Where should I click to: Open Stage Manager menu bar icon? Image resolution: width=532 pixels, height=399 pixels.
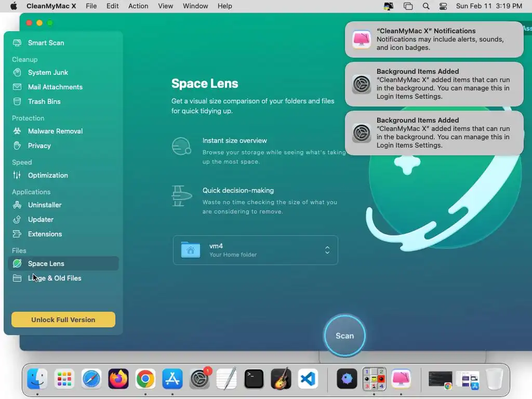408,6
